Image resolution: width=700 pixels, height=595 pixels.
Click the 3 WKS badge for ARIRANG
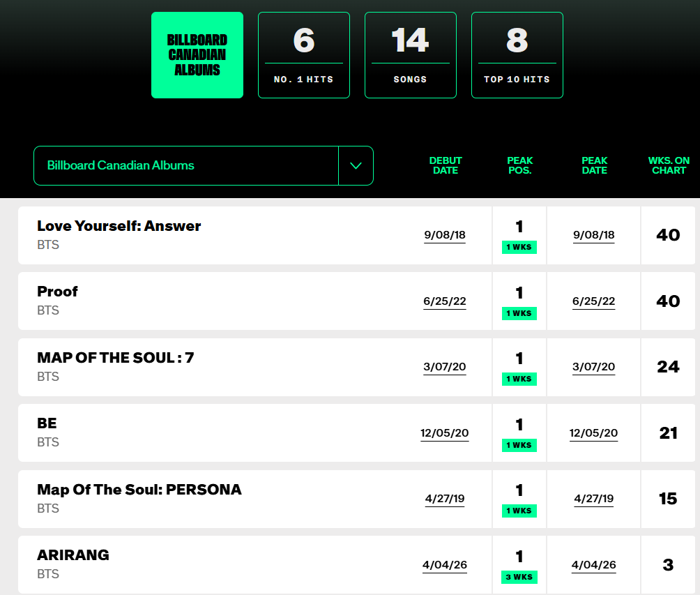pyautogui.click(x=519, y=577)
